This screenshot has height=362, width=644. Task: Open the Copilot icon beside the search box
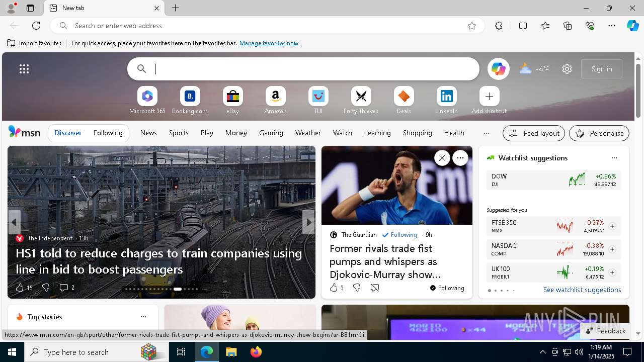(498, 69)
